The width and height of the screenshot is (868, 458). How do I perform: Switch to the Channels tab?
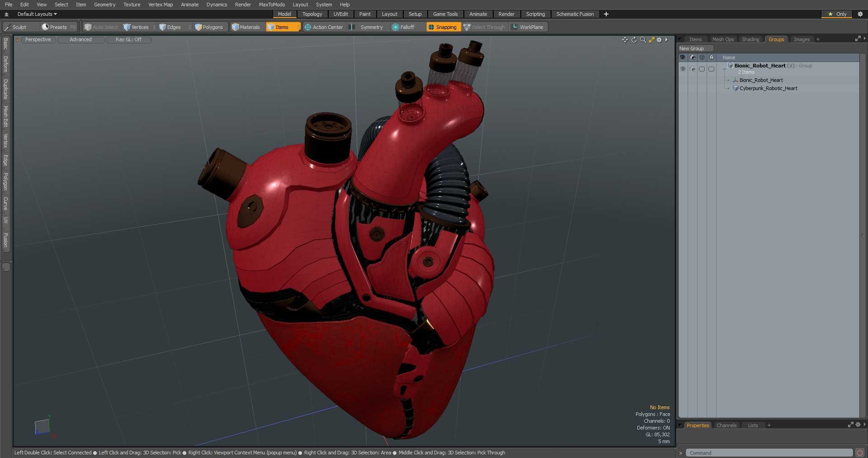tap(726, 425)
